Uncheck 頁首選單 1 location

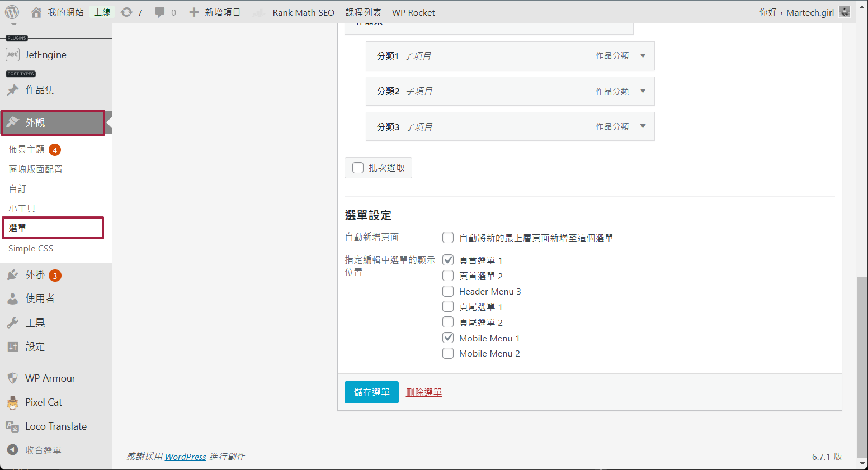pyautogui.click(x=448, y=260)
